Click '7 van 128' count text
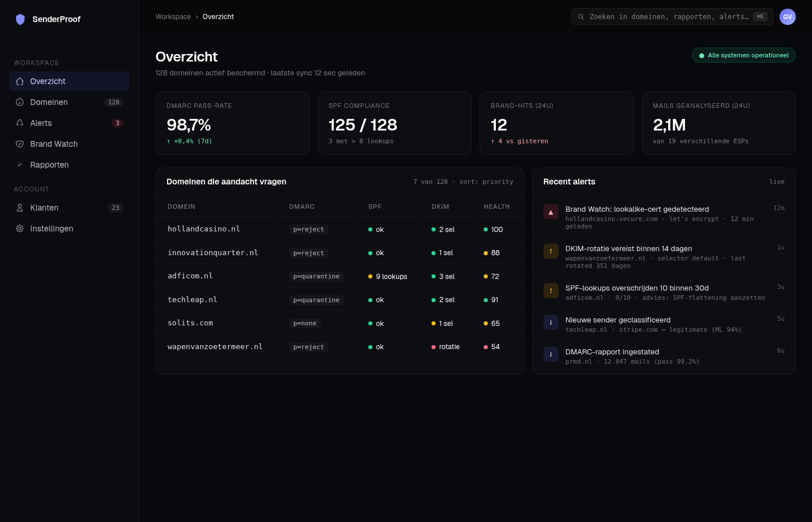 (x=430, y=182)
